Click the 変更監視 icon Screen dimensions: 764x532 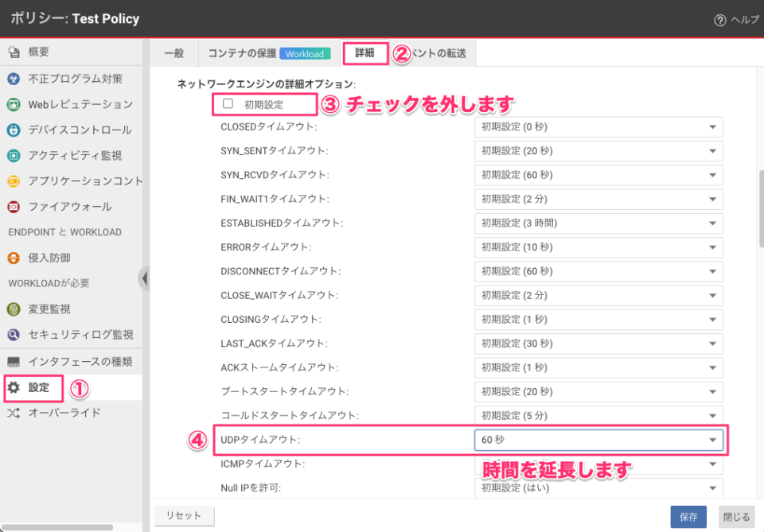pos(14,309)
